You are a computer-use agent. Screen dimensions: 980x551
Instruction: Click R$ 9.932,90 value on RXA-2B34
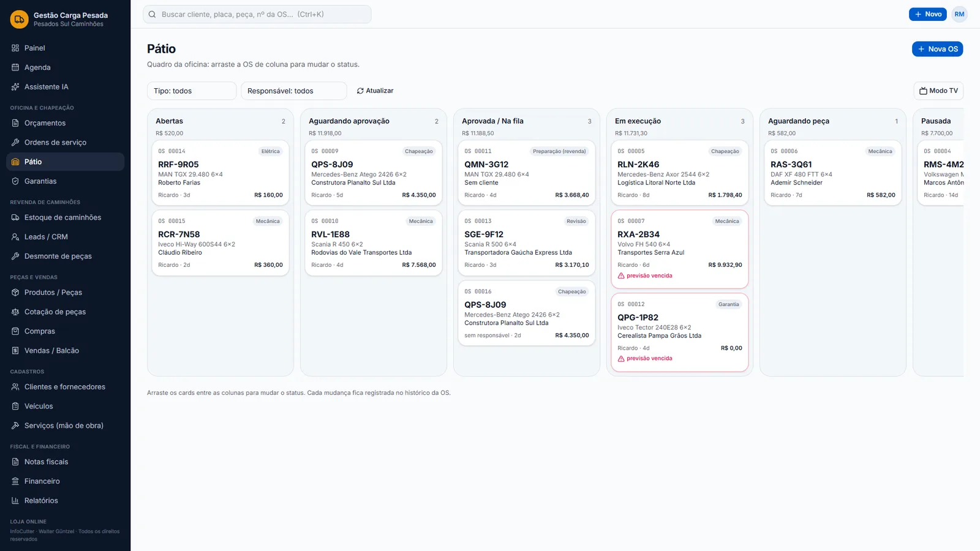pos(725,265)
